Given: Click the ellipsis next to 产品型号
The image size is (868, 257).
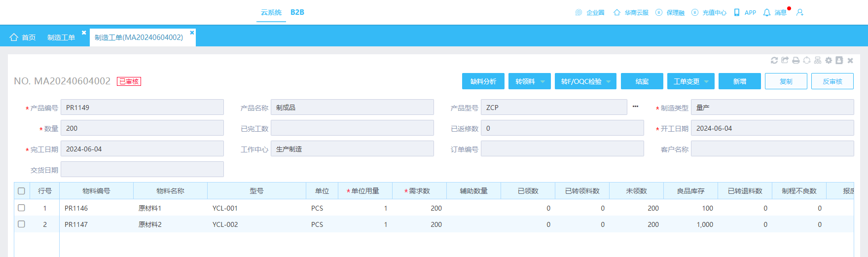Looking at the screenshot, I should point(635,107).
